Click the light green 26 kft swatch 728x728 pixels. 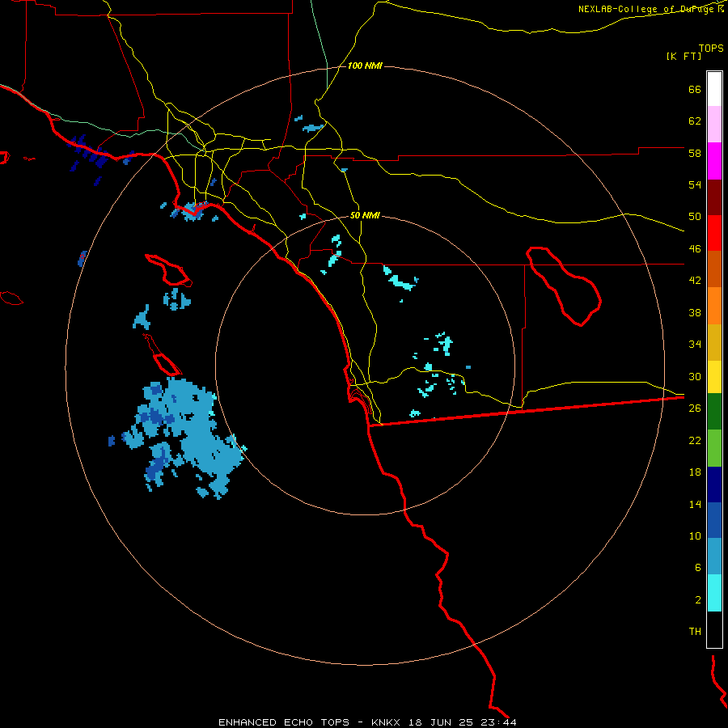tap(714, 448)
